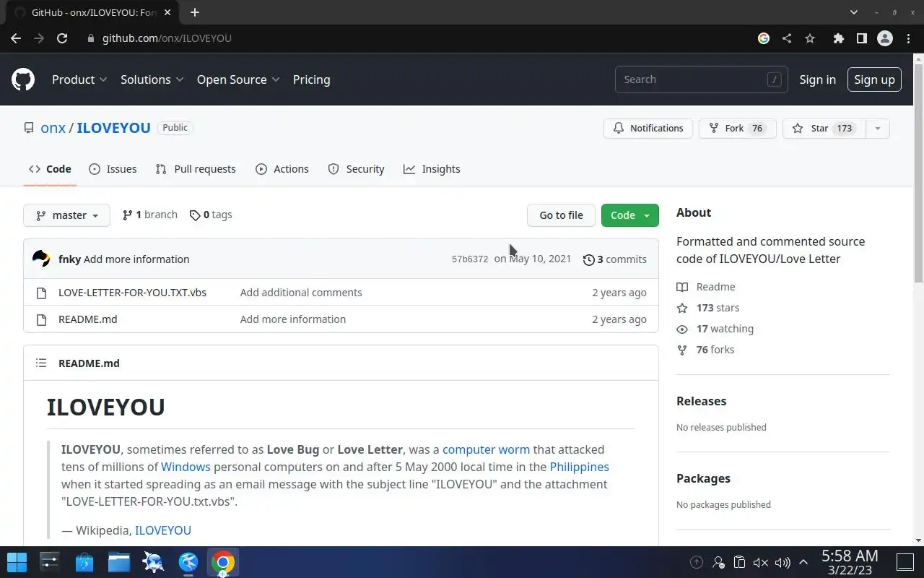Go back in browser history
The height and width of the screenshot is (578, 924).
(x=16, y=38)
